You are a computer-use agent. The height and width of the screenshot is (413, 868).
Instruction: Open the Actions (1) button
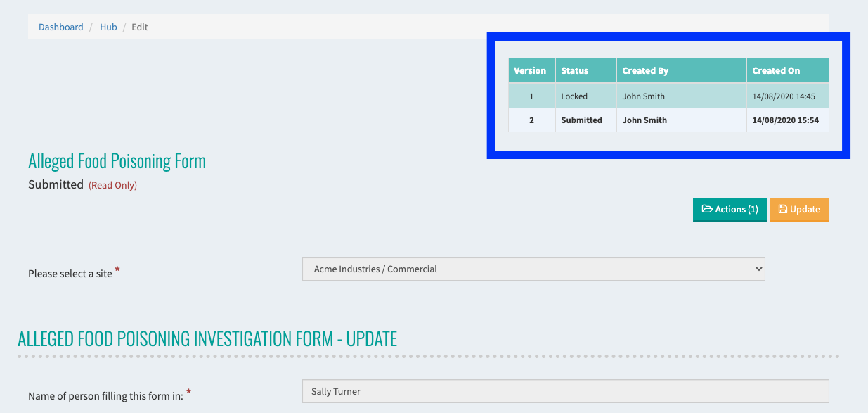pyautogui.click(x=730, y=210)
